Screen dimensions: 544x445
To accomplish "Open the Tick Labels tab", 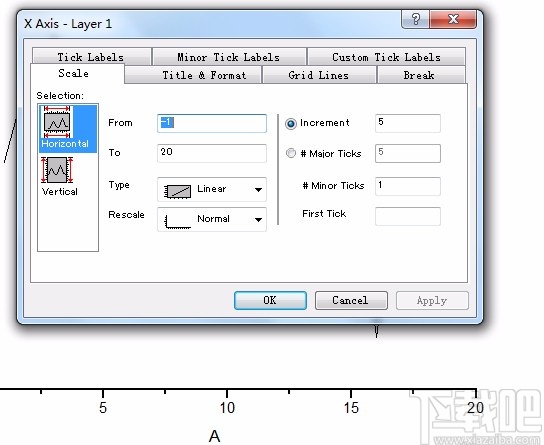I will tap(91, 57).
